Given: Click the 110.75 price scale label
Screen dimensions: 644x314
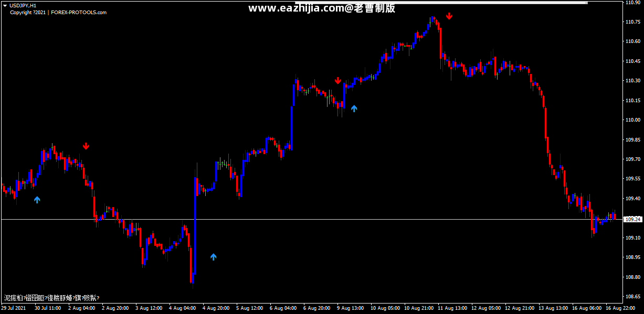Looking at the screenshot, I should 633,22.
